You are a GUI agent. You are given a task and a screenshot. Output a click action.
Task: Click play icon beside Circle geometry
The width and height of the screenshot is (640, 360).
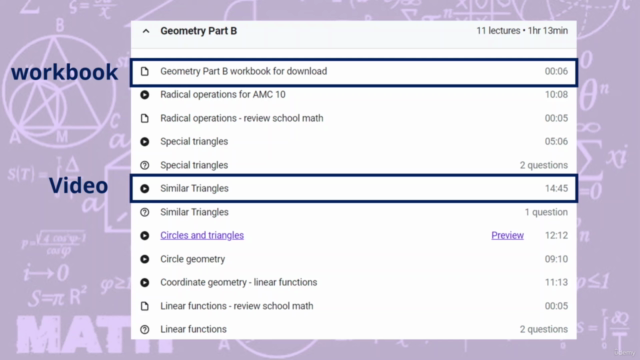144,259
